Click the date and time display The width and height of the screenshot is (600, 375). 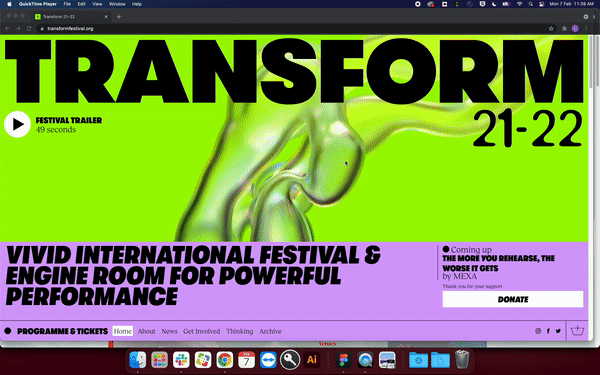571,4
